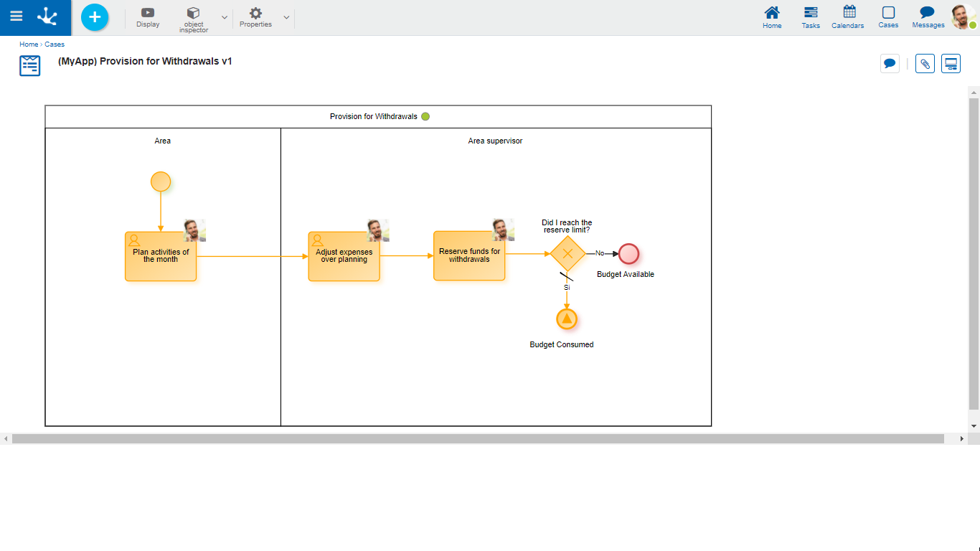The image size is (980, 551).
Task: Open Messages from the top bar
Action: [x=928, y=17]
